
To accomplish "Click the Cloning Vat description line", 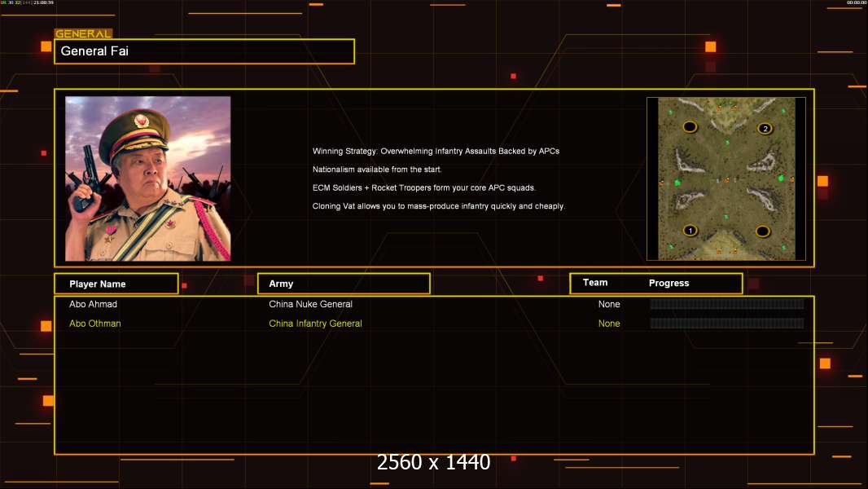I will (438, 206).
